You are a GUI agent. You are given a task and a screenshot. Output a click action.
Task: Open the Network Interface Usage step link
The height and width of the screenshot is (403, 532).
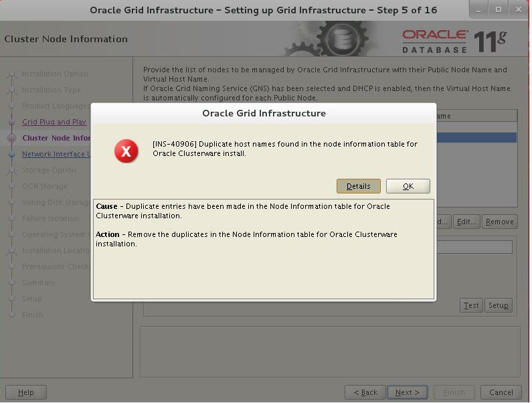pyautogui.click(x=56, y=155)
